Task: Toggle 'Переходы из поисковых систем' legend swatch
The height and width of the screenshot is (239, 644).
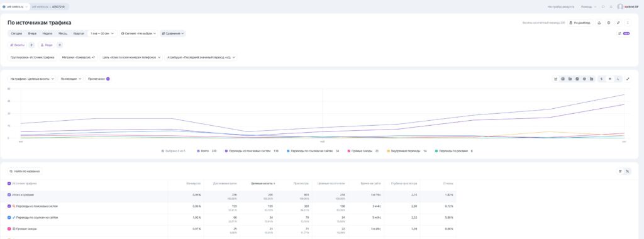Action: click(x=226, y=151)
